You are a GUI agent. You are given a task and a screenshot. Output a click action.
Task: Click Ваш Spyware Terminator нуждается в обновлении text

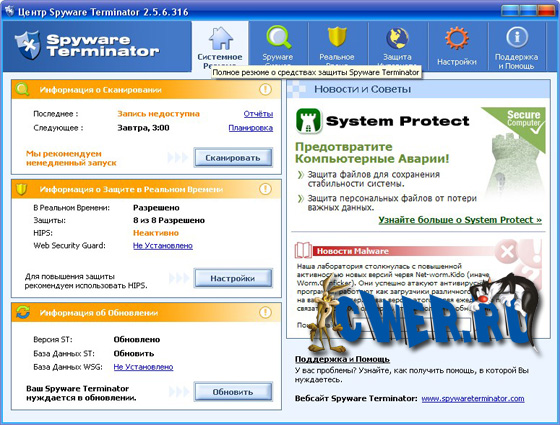[81, 393]
